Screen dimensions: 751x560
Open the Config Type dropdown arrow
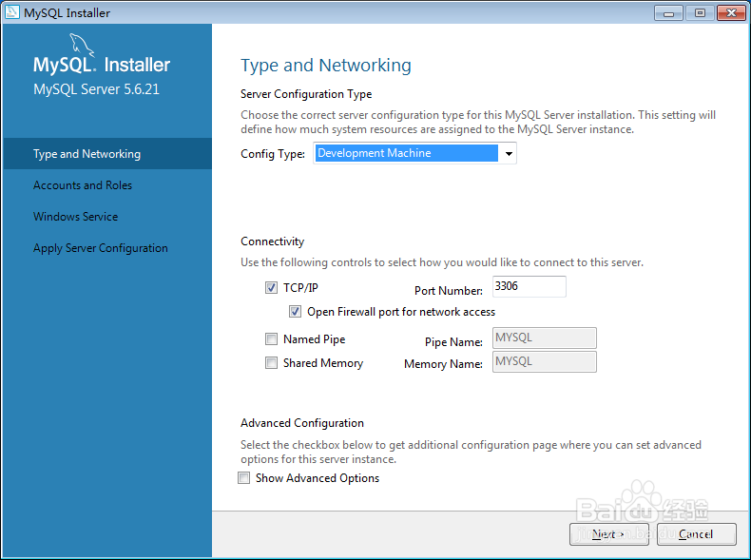click(x=509, y=154)
